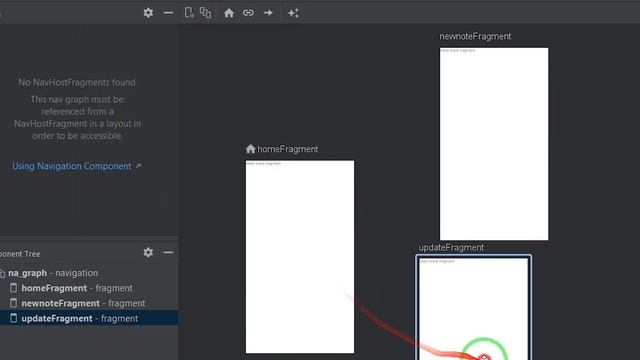
Task: Click fragment icon beside updateFragment tree row
Action: point(13,318)
